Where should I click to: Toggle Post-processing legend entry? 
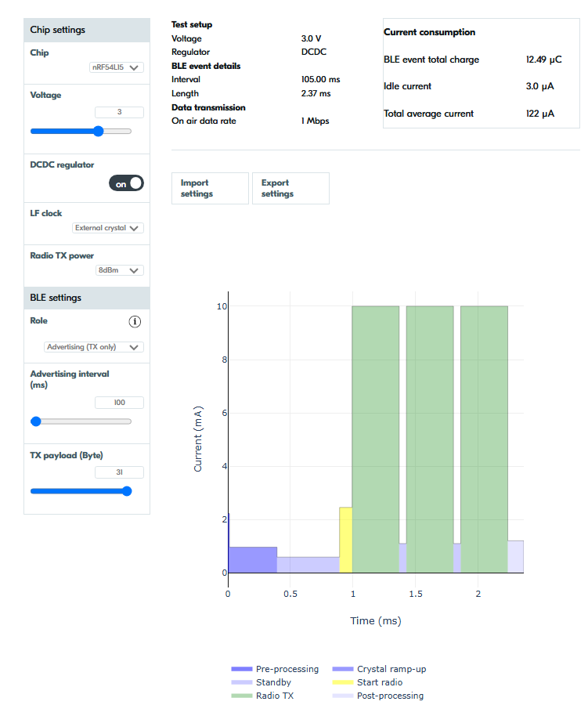click(378, 696)
